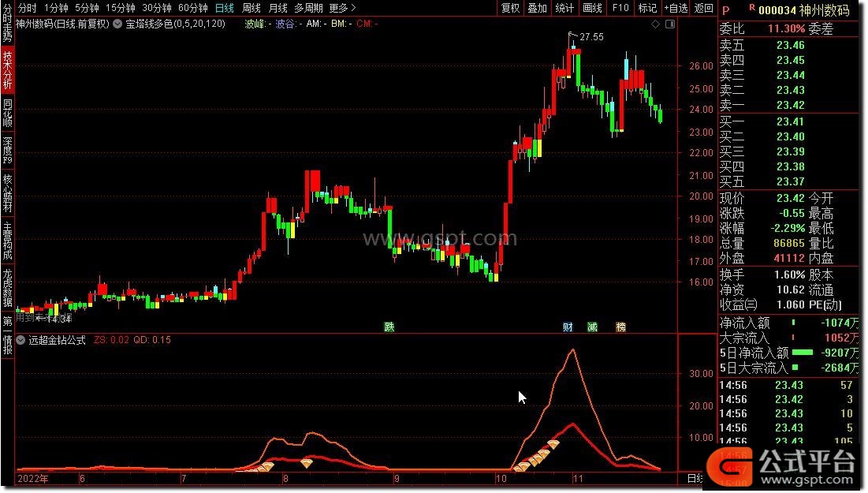Select the 5分钟 period
The width and height of the screenshot is (868, 493).
coord(87,8)
